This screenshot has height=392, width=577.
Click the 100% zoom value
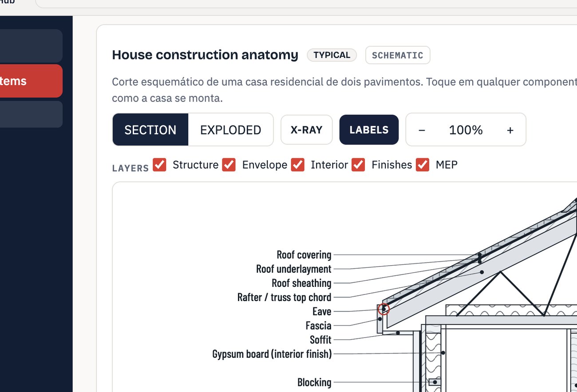click(x=466, y=130)
